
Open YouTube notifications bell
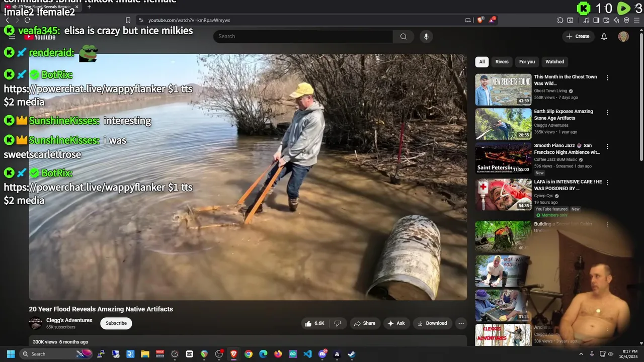[x=604, y=36]
